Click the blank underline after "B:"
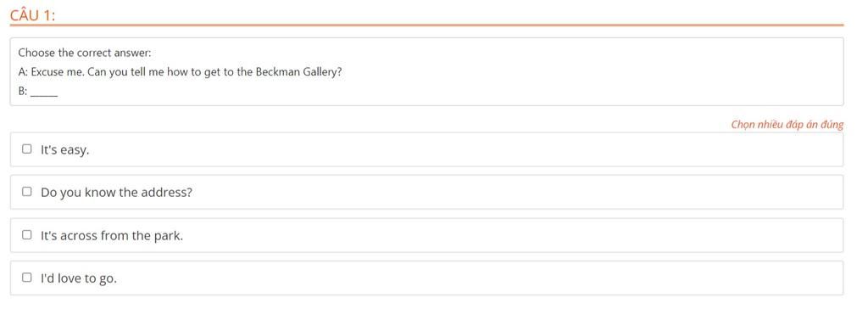Screen dimensions: 868x309 pos(44,94)
